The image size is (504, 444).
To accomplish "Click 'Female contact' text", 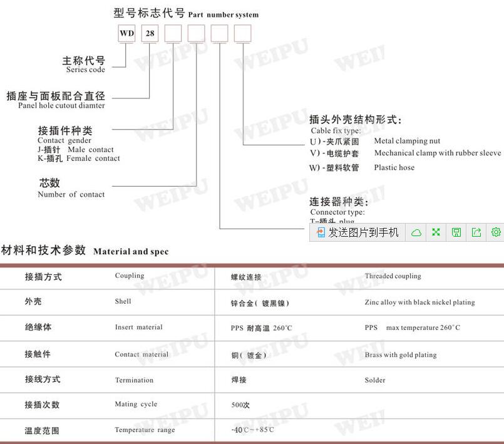I will click(x=93, y=158).
